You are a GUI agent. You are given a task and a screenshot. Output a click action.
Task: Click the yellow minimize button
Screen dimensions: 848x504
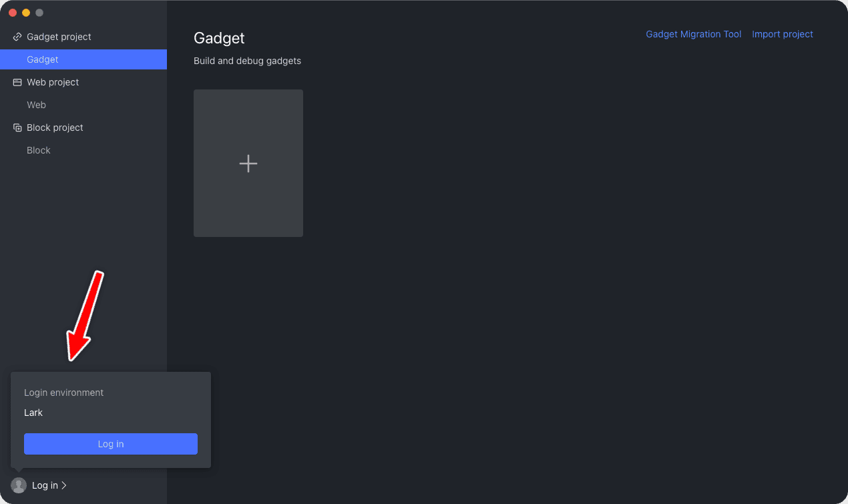[25, 12]
